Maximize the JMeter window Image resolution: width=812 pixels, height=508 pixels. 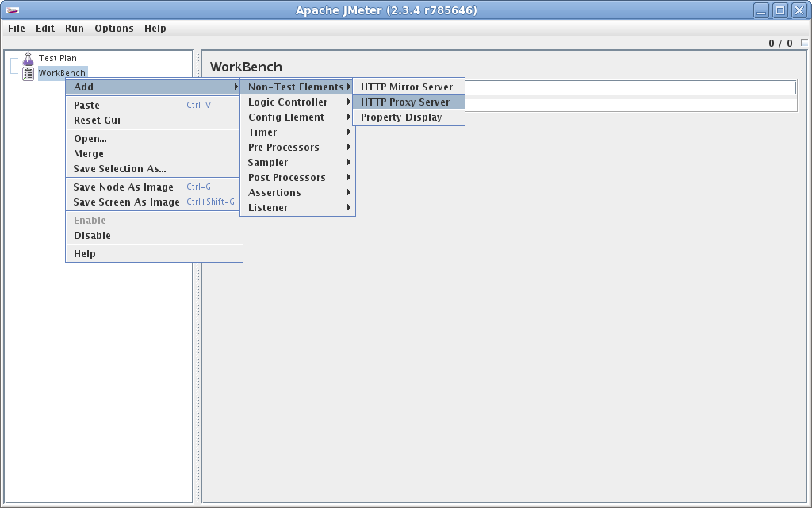[x=780, y=10]
